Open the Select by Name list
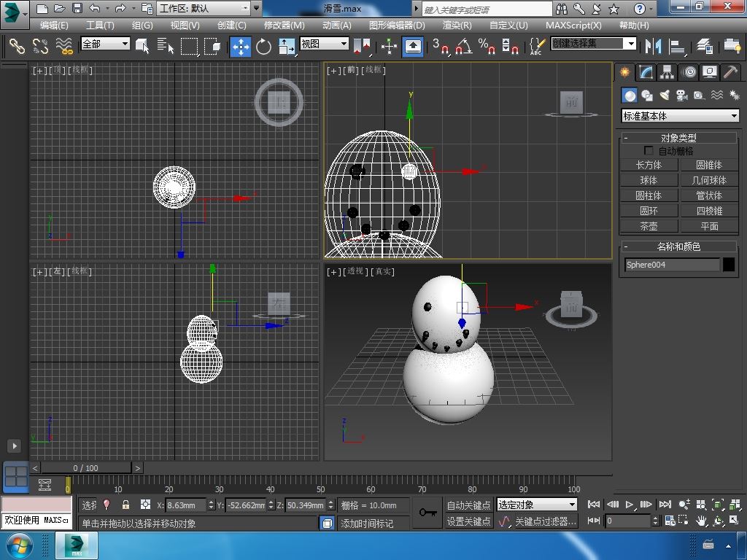The width and height of the screenshot is (747, 560). (x=166, y=46)
